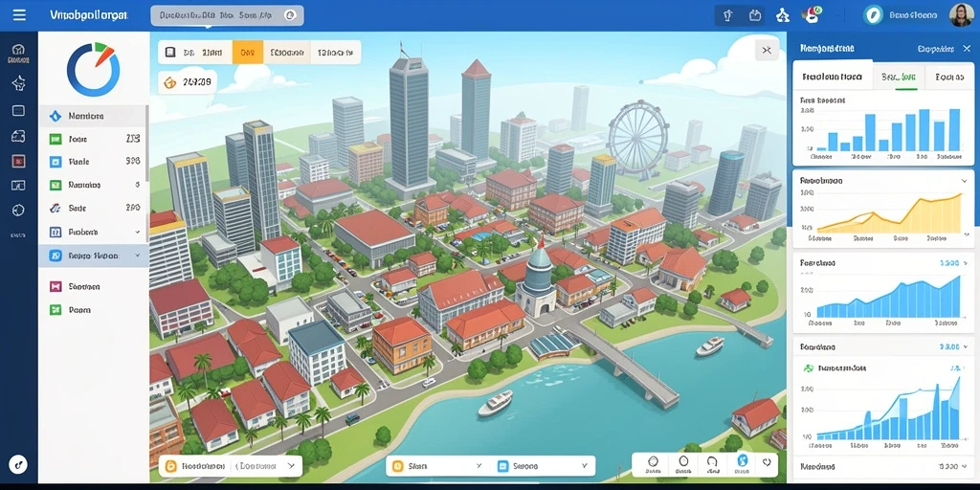The image size is (980, 490).
Task: Select the orange highlighted tab in the map toolbar
Action: (248, 54)
